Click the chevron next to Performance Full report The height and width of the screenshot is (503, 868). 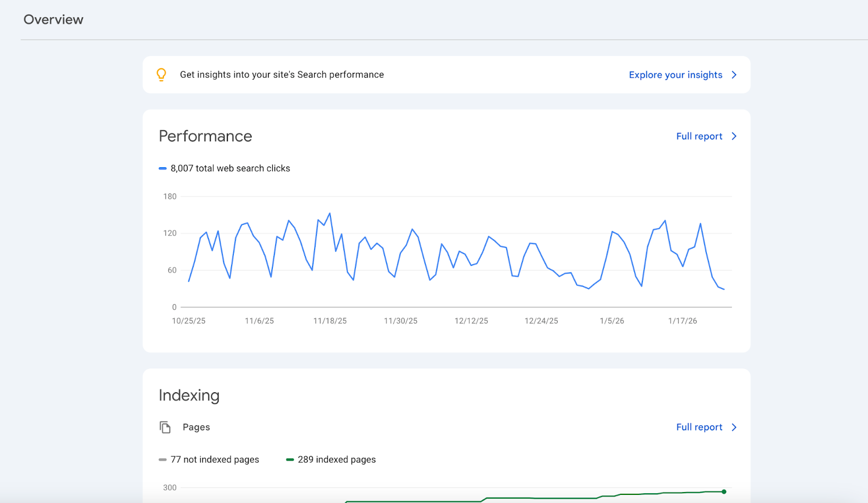tap(734, 136)
